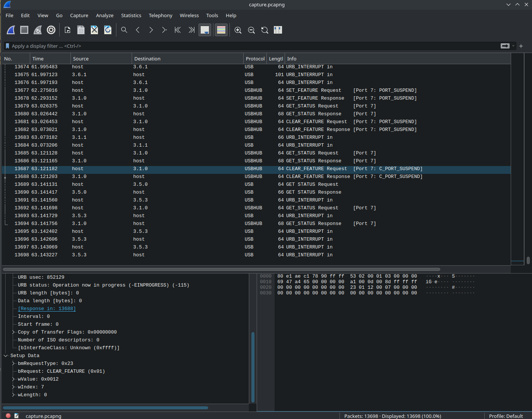Select URB status: Operation now in progress line
The image size is (532, 419).
click(103, 285)
